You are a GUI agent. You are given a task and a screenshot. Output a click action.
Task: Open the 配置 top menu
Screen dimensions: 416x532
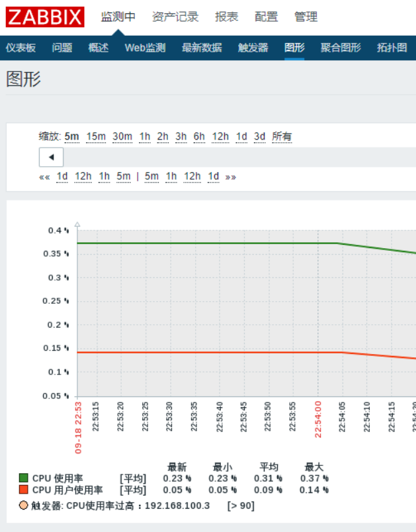pyautogui.click(x=266, y=17)
